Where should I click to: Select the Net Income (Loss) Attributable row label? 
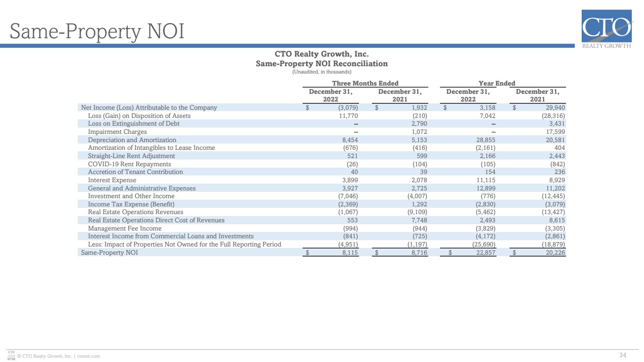pos(149,108)
